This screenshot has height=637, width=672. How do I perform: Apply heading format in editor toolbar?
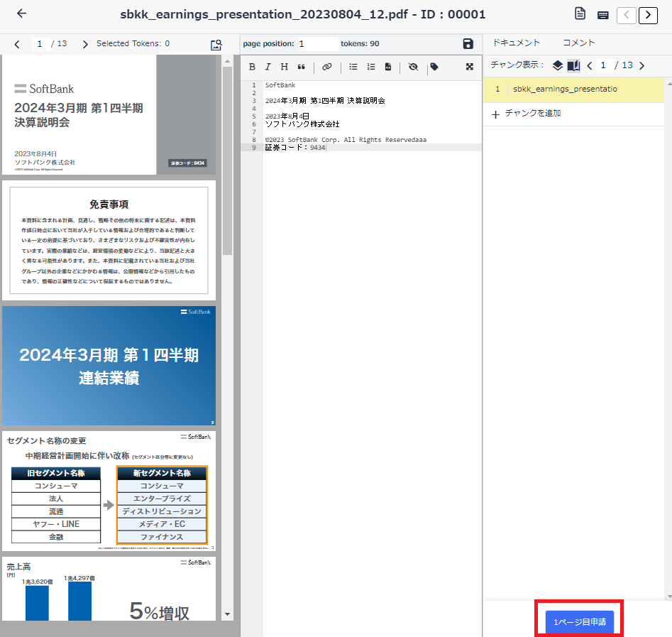pyautogui.click(x=284, y=67)
